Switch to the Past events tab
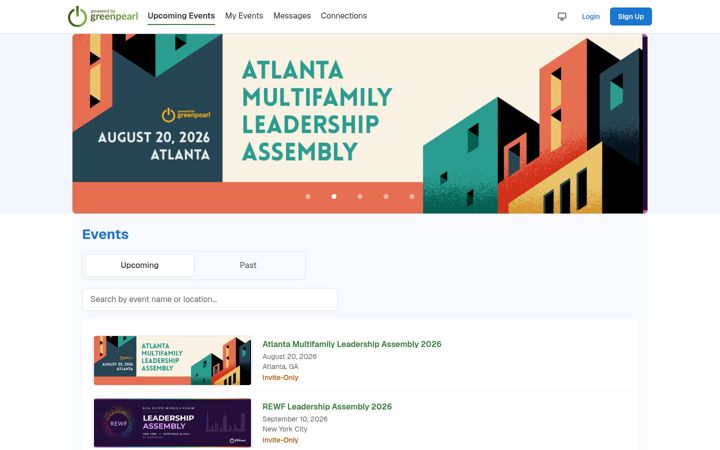Viewport: 720px width, 450px height. 248,265
